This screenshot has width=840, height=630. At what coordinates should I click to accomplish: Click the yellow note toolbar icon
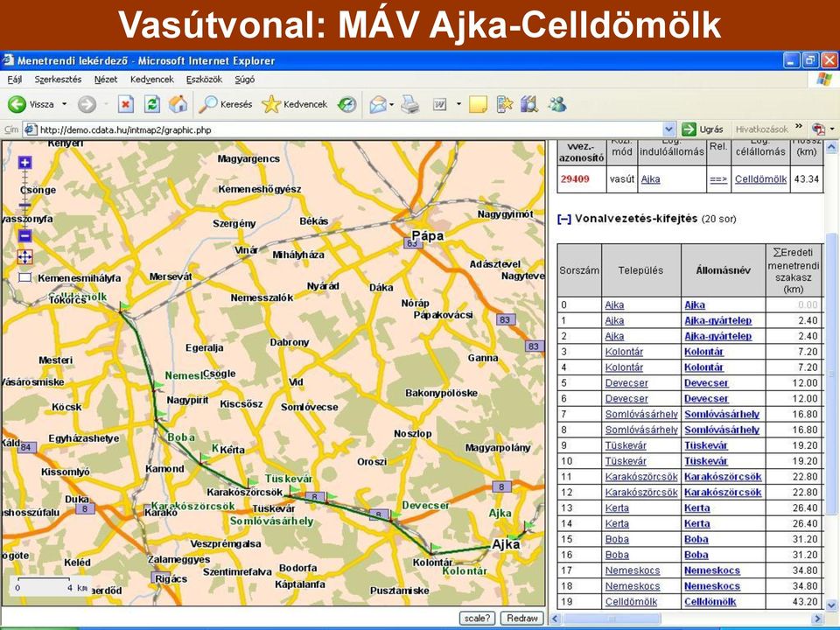[478, 104]
